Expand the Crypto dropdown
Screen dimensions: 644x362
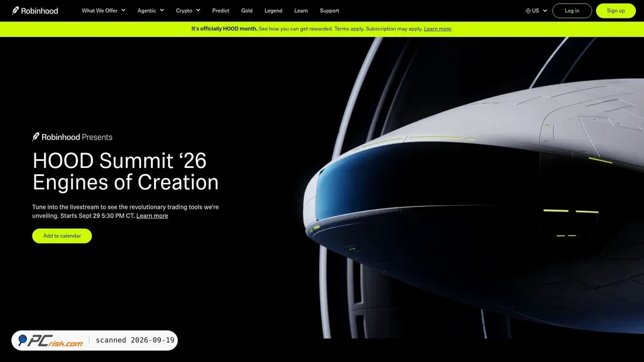(x=188, y=11)
